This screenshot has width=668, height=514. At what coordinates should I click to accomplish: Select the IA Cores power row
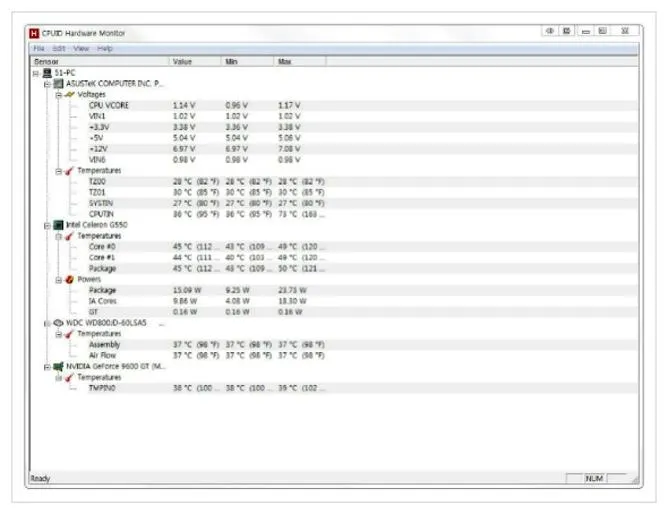(x=362, y=301)
